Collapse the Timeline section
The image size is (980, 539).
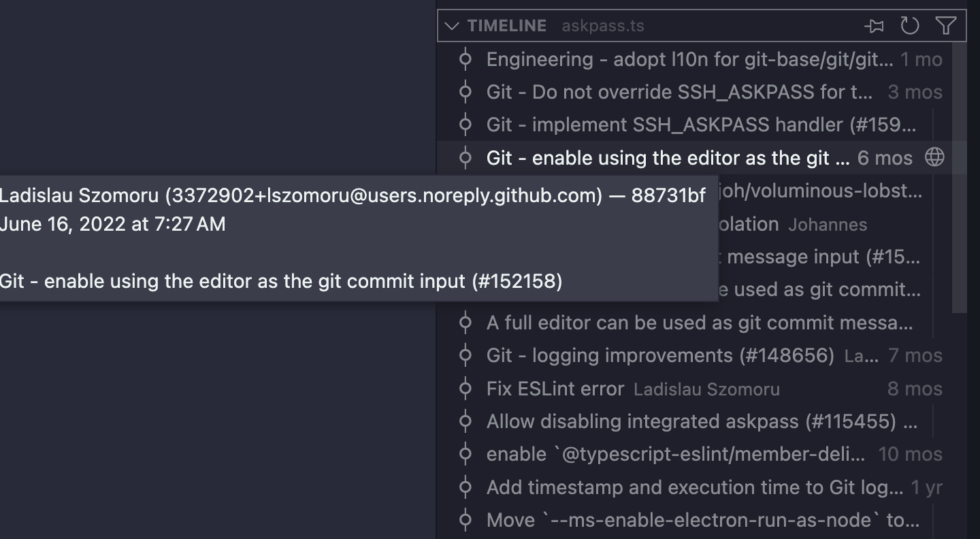click(453, 25)
